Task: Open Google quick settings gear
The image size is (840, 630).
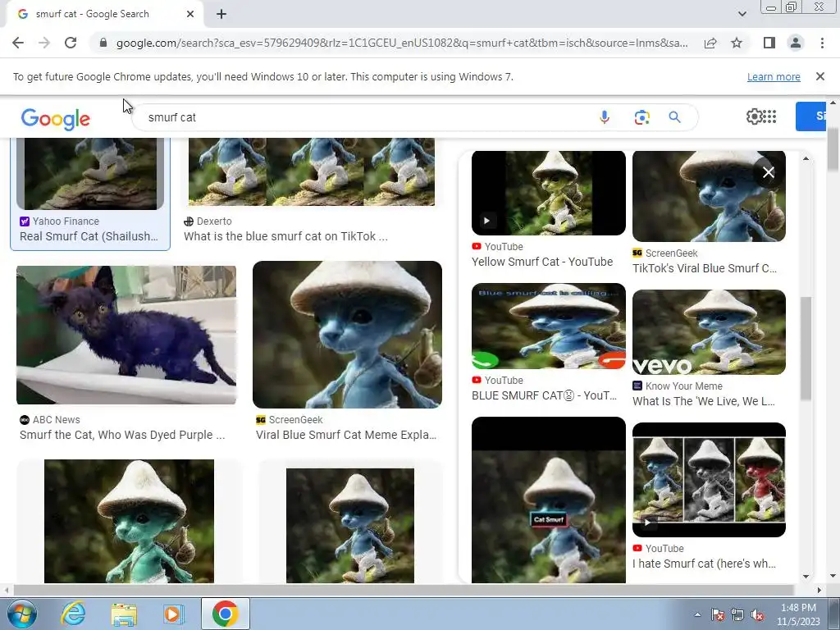Action: tap(754, 116)
